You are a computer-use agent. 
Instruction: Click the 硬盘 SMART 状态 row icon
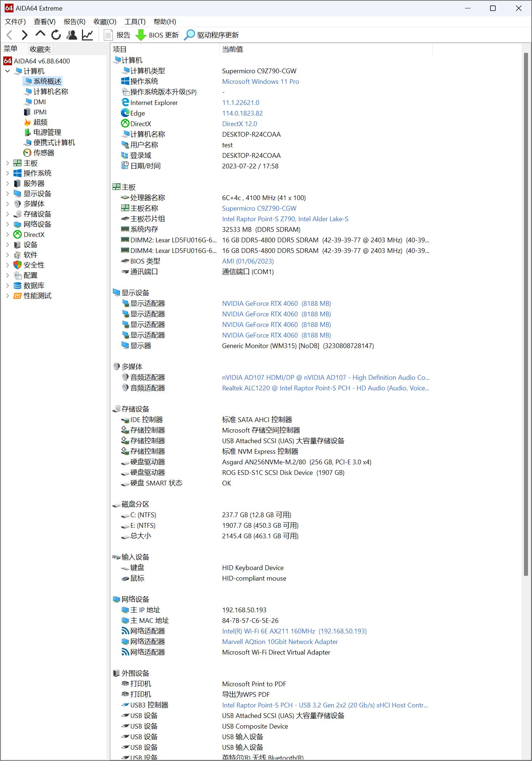click(125, 483)
